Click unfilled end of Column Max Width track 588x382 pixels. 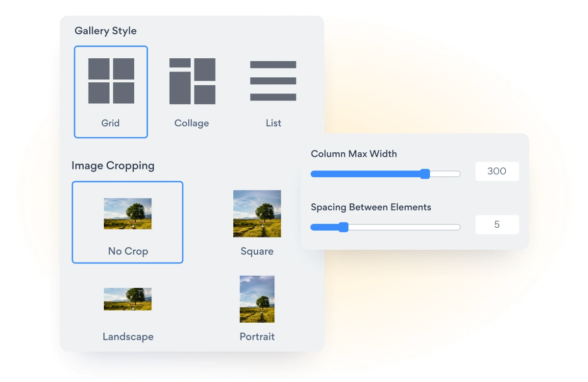click(445, 174)
